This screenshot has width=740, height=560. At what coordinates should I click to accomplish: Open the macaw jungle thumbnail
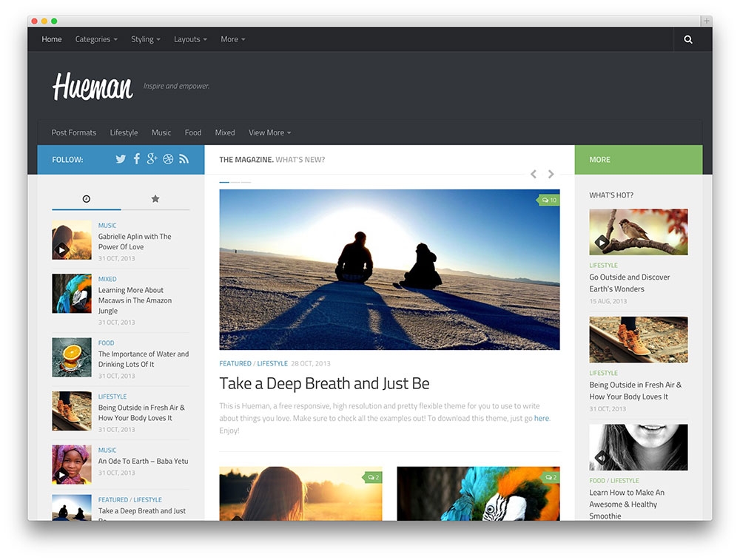point(71,293)
